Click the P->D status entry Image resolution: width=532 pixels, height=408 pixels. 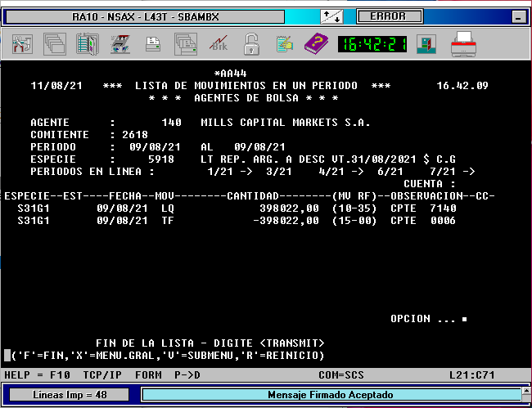[187, 375]
